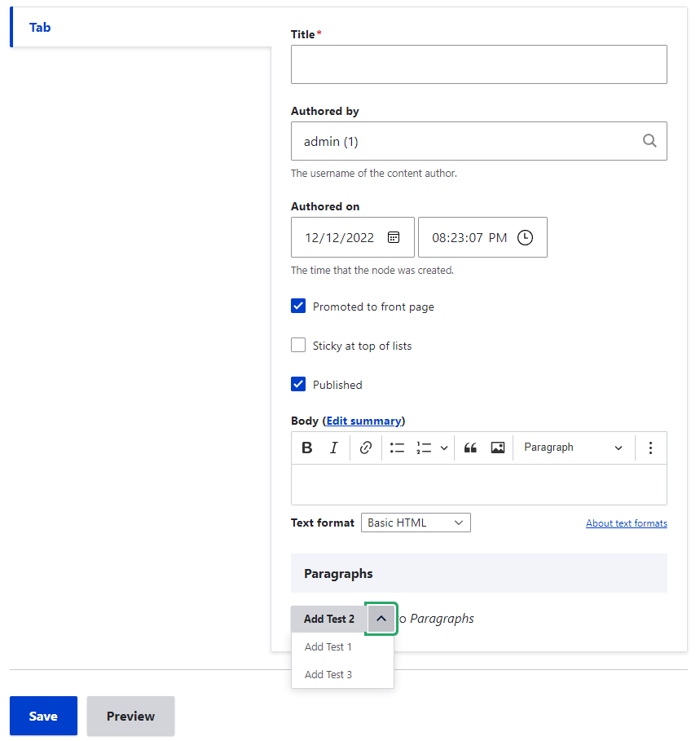
Task: Toggle italic formatting in the Body editor
Action: point(334,448)
